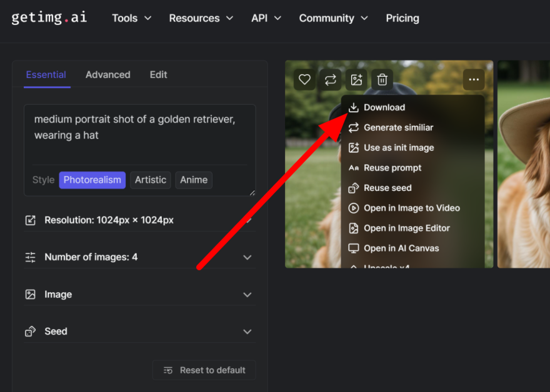Select Download from the context menu

point(384,107)
